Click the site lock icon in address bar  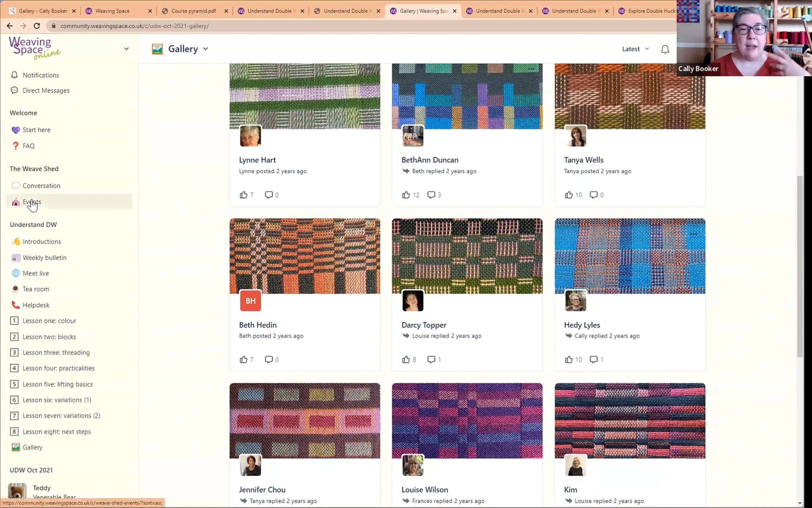pyautogui.click(x=53, y=26)
